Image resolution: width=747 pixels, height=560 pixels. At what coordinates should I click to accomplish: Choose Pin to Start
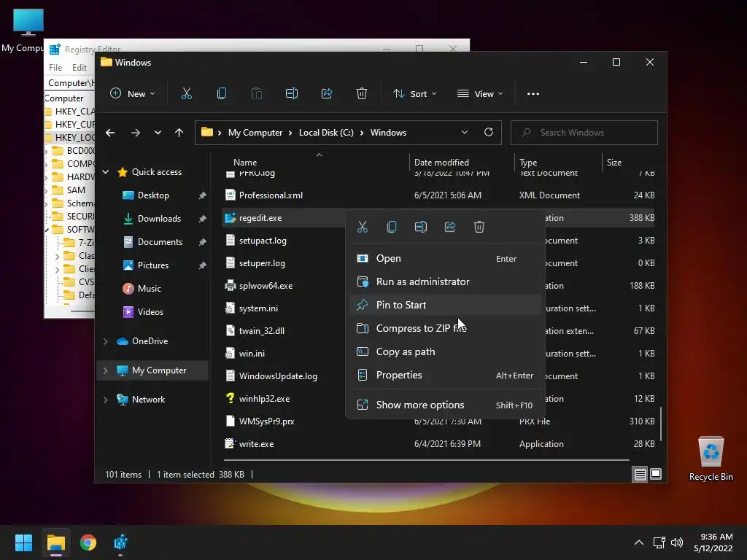click(x=445, y=306)
